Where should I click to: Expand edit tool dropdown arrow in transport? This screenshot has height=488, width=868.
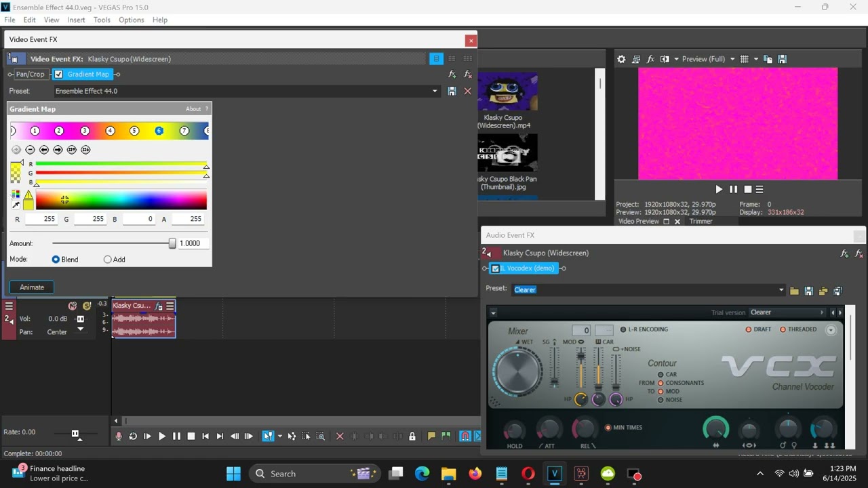279,436
